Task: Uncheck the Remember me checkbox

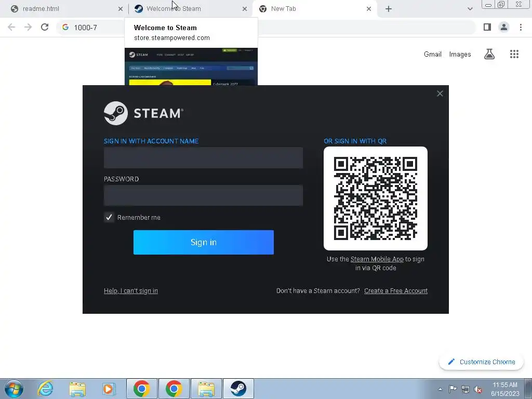Action: 109,218
